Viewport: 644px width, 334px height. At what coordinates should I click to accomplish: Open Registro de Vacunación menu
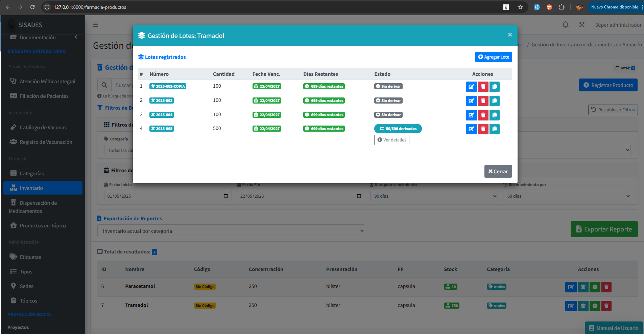pyautogui.click(x=43, y=142)
